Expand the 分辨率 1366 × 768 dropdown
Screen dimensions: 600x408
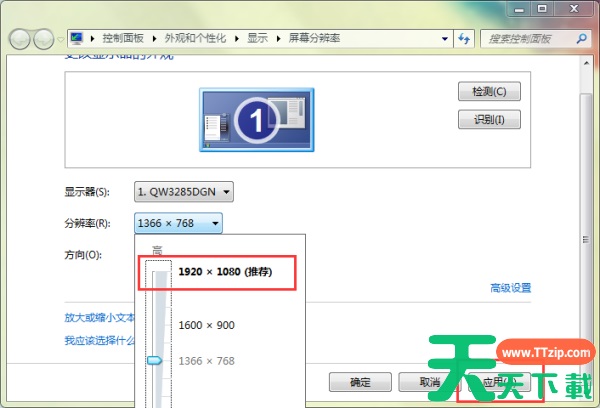(x=178, y=223)
